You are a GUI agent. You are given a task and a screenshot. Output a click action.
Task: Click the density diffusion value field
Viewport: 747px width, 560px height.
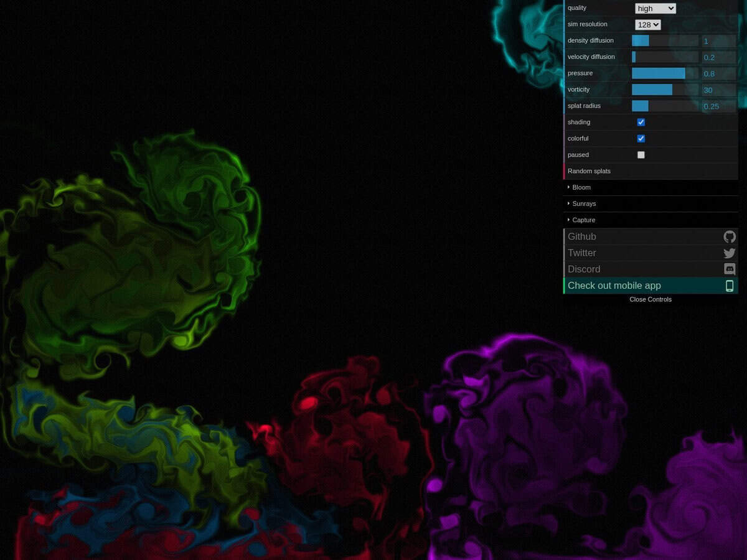pos(719,41)
